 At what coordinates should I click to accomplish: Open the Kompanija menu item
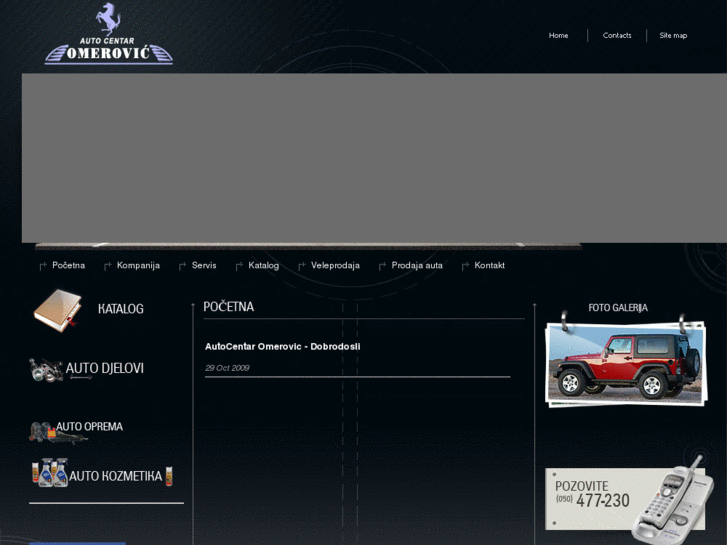click(x=138, y=265)
